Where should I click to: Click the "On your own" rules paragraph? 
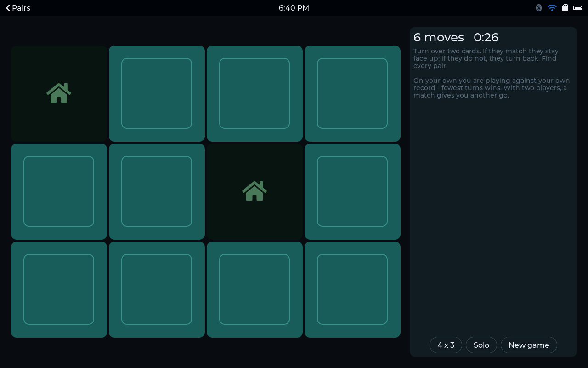492,88
